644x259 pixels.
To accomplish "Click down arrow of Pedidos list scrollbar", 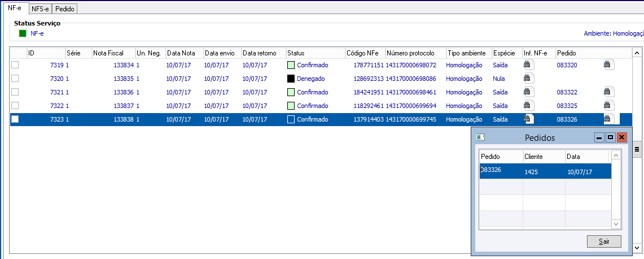I will point(616,223).
